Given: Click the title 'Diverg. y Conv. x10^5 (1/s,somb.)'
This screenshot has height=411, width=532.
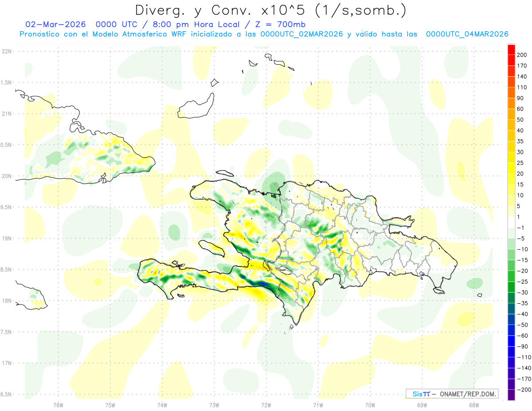Looking at the screenshot, I should tap(270, 11).
